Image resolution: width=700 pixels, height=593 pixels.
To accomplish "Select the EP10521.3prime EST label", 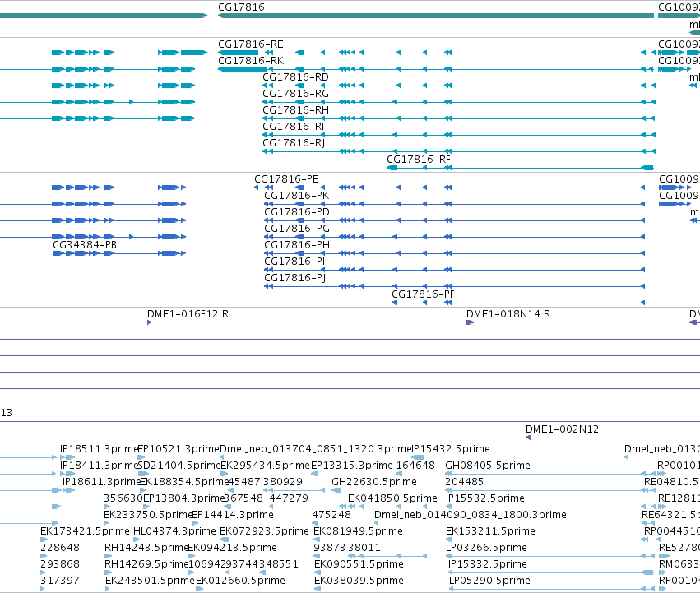I will pos(178,449).
